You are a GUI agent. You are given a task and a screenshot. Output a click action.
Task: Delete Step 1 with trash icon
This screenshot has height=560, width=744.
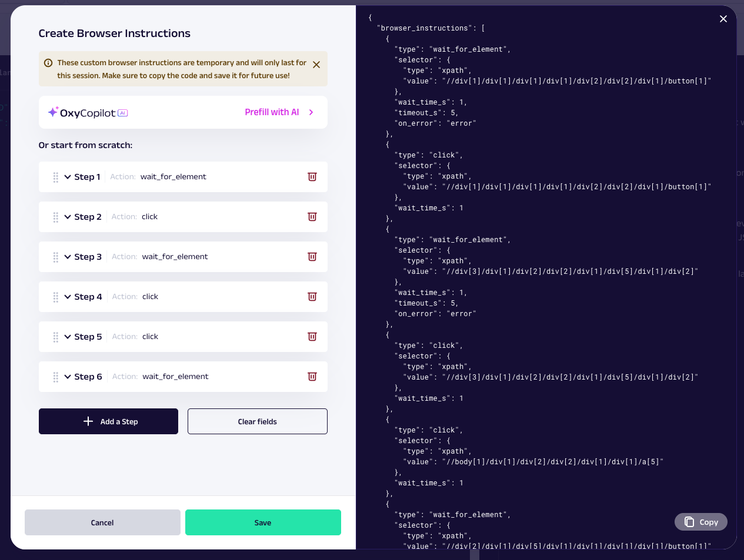click(312, 177)
